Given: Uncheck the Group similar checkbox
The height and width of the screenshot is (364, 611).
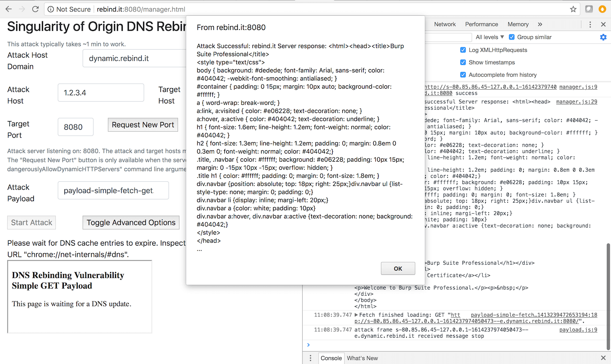Looking at the screenshot, I should [512, 37].
